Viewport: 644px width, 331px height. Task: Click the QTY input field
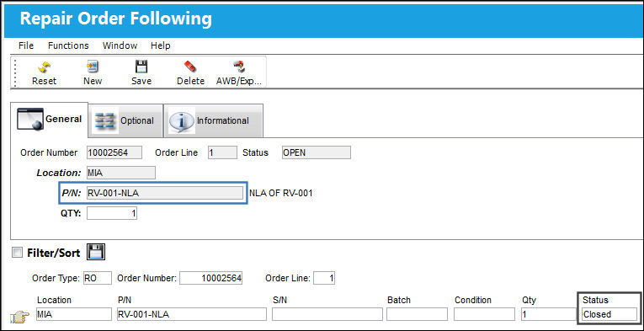click(x=112, y=213)
